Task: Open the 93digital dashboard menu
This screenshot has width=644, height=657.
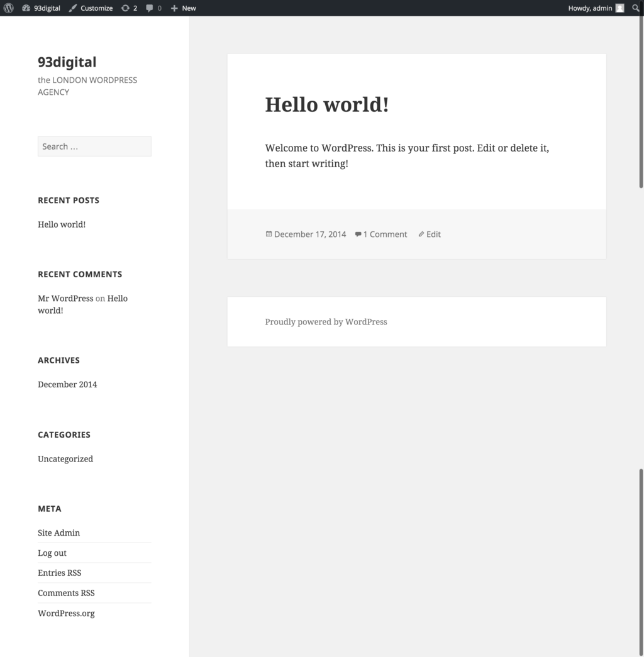Action: 42,8
